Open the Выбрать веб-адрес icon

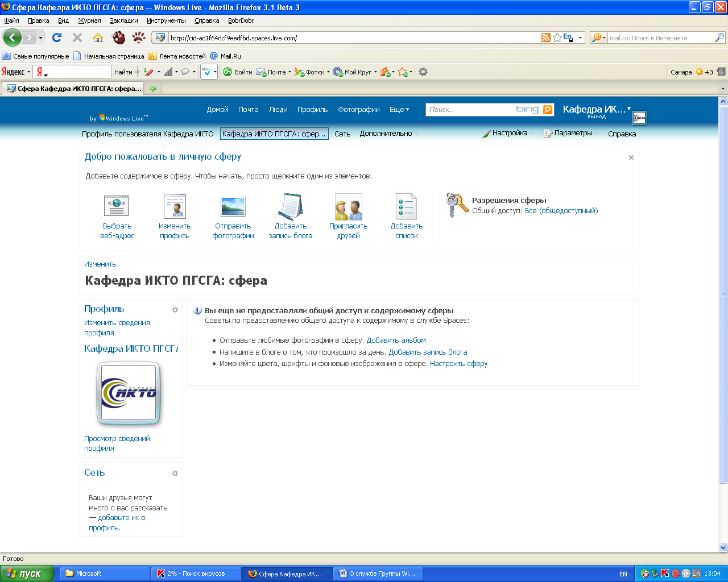117,206
